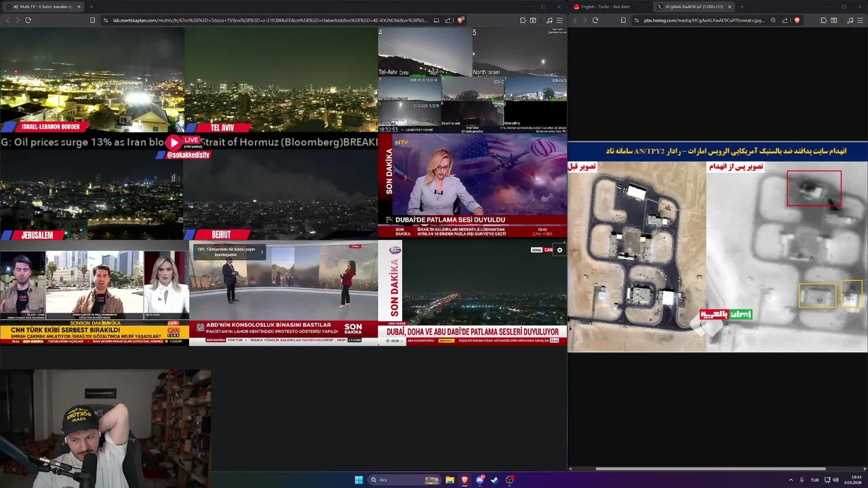Screen dimensions: 868x488
Task: Click the taskbar search box Ara
Action: 405,480
